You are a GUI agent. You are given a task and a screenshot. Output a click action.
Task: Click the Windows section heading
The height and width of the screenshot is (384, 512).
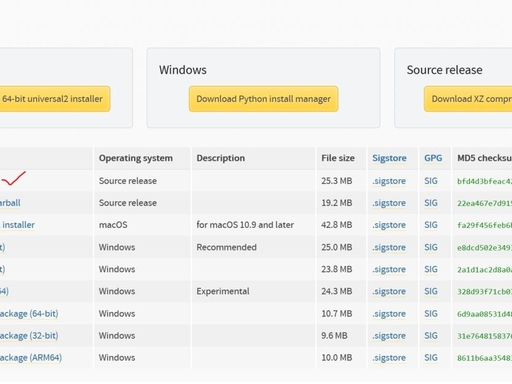[x=183, y=70]
